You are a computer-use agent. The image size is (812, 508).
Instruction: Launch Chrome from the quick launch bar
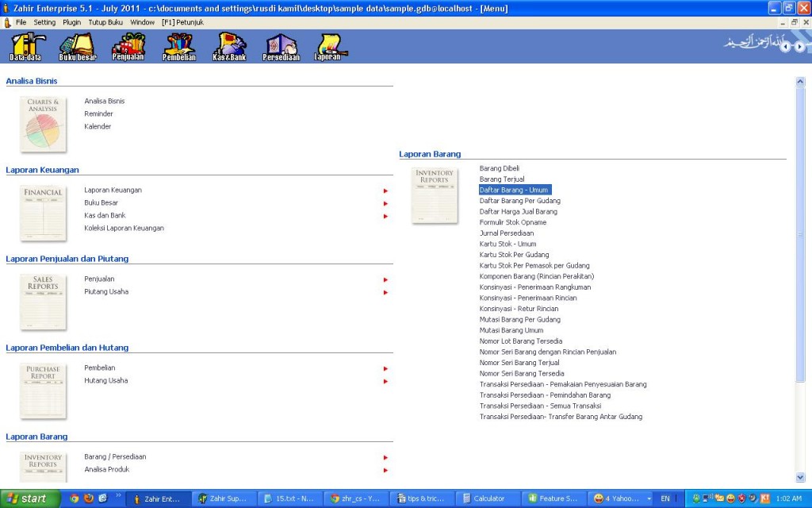point(74,498)
